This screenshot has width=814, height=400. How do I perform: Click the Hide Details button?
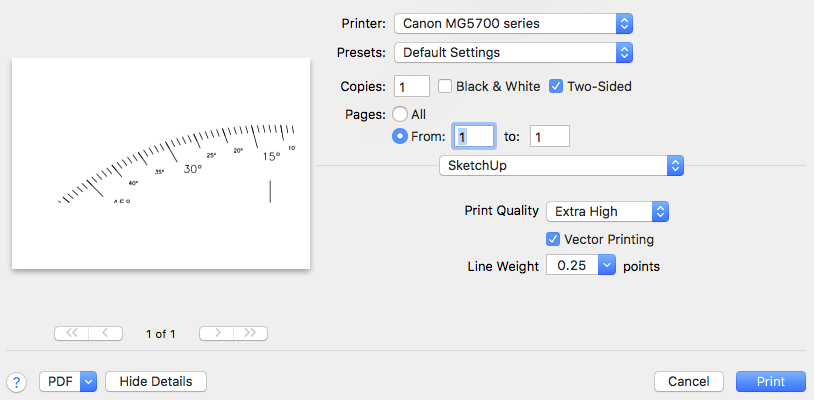point(155,381)
